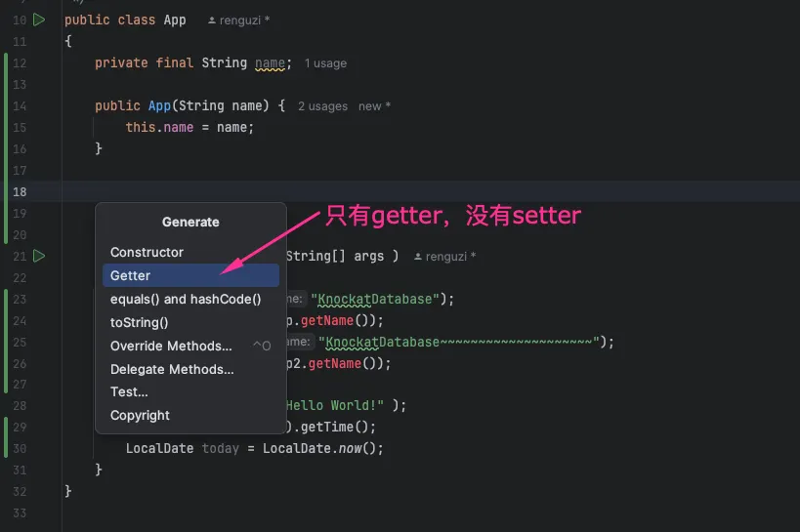800x532 pixels.
Task: Click the 'new *' hint beside the constructor
Action: [374, 106]
